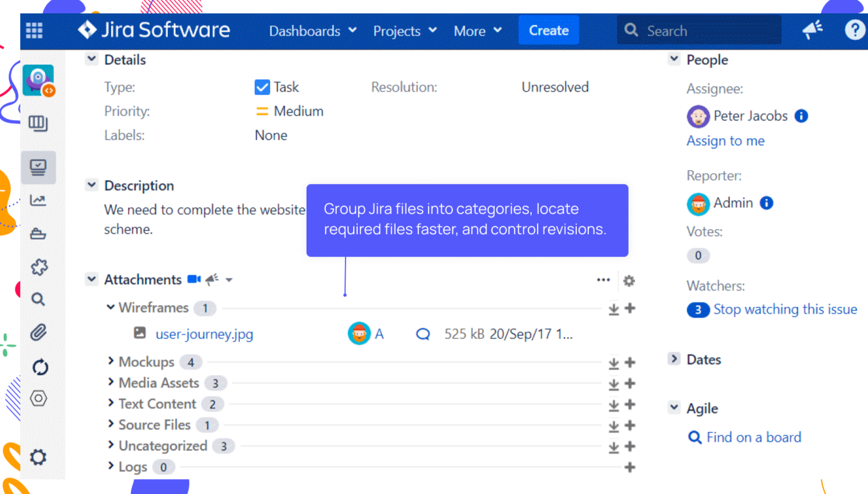Collapse the Wireframes category
This screenshot has height=494, width=868.
[x=111, y=307]
